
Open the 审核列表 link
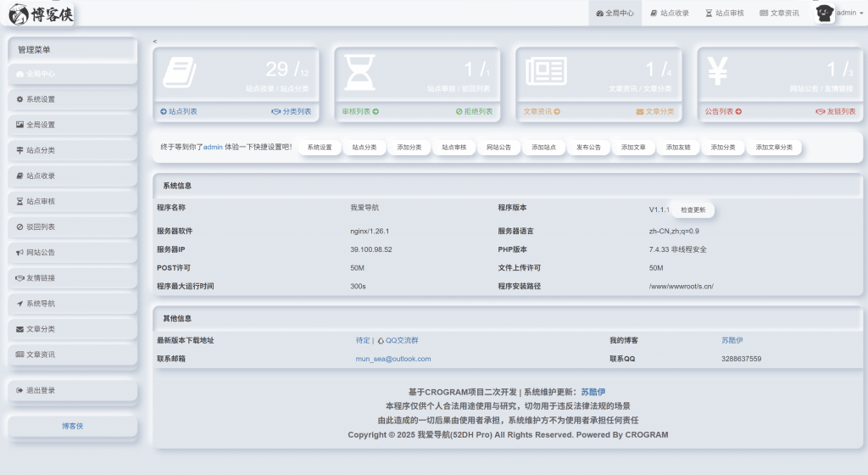coord(360,111)
